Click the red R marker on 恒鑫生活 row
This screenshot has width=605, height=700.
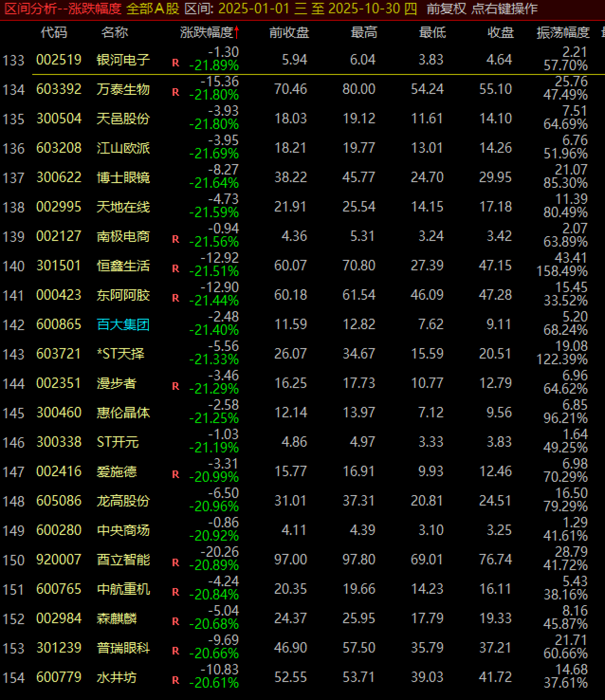(175, 268)
